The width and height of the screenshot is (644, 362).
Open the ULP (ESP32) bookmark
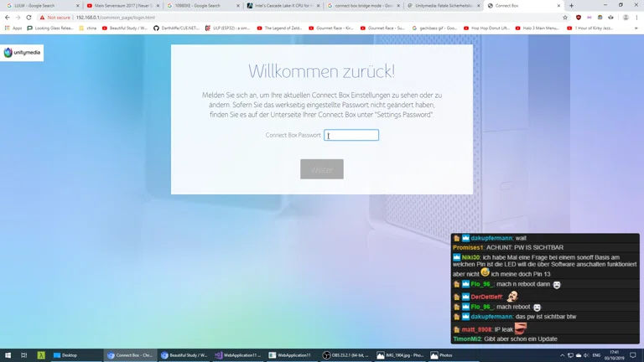click(227, 28)
